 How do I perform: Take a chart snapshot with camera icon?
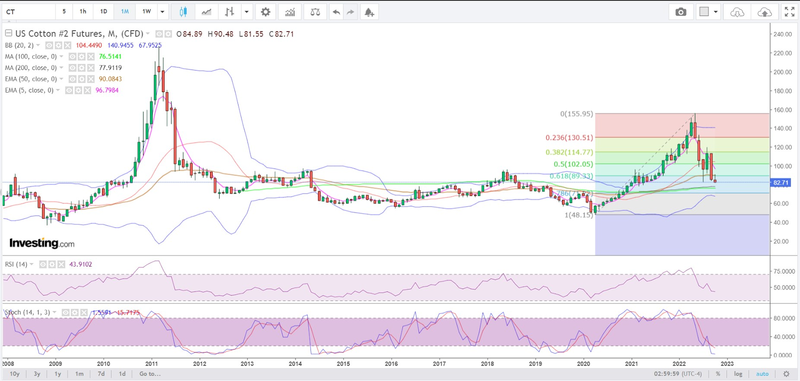pyautogui.click(x=681, y=11)
